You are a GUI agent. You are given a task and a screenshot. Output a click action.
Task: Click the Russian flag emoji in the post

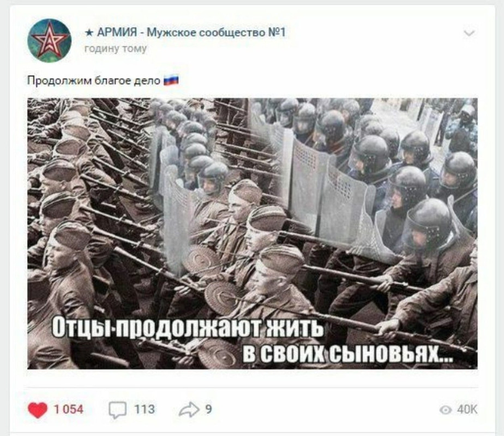pyautogui.click(x=171, y=80)
